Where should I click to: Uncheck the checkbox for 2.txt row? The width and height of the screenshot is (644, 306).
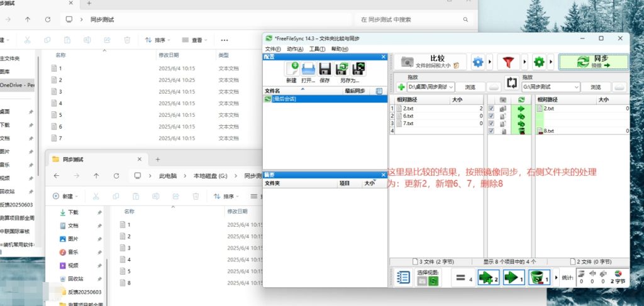click(x=491, y=108)
